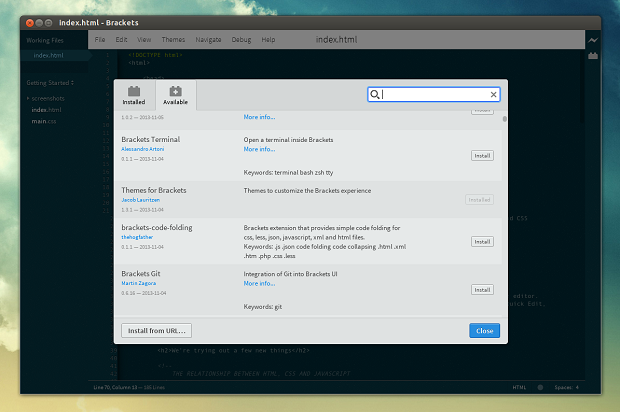Viewport: 620px width, 412px height.
Task: Open main.css in project tree
Action: coord(43,121)
